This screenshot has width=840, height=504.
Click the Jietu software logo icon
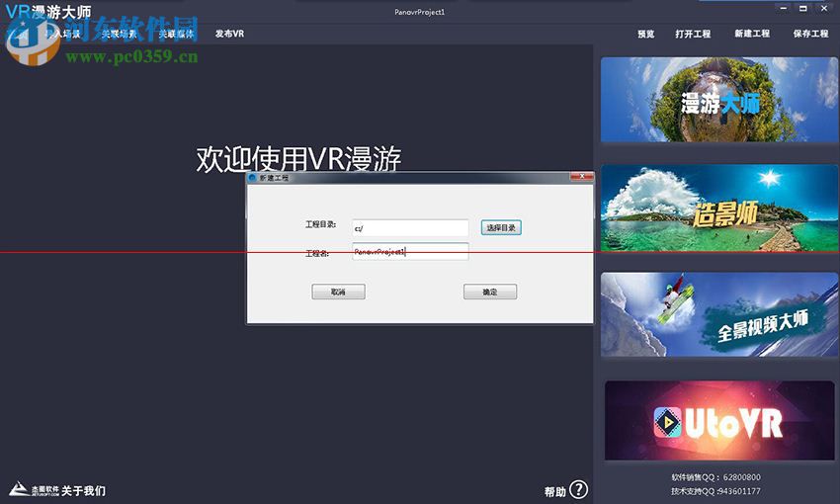(x=35, y=489)
